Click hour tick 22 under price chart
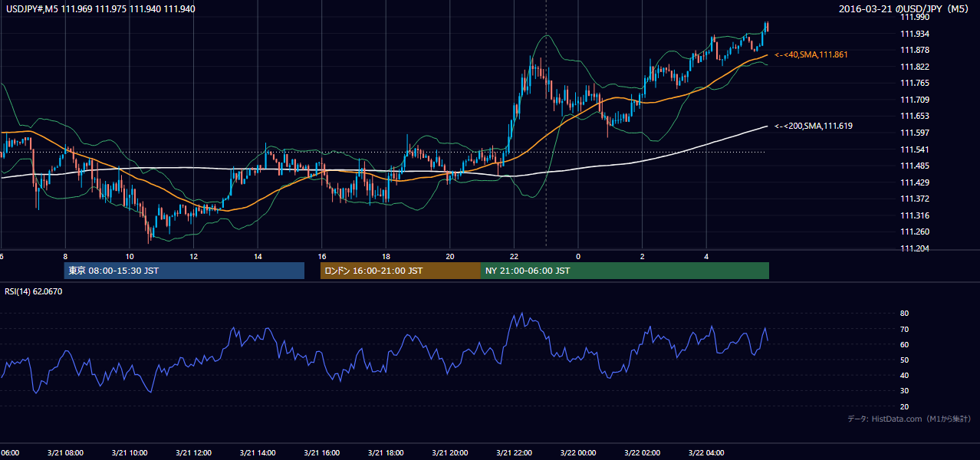The width and height of the screenshot is (980, 460). (514, 256)
